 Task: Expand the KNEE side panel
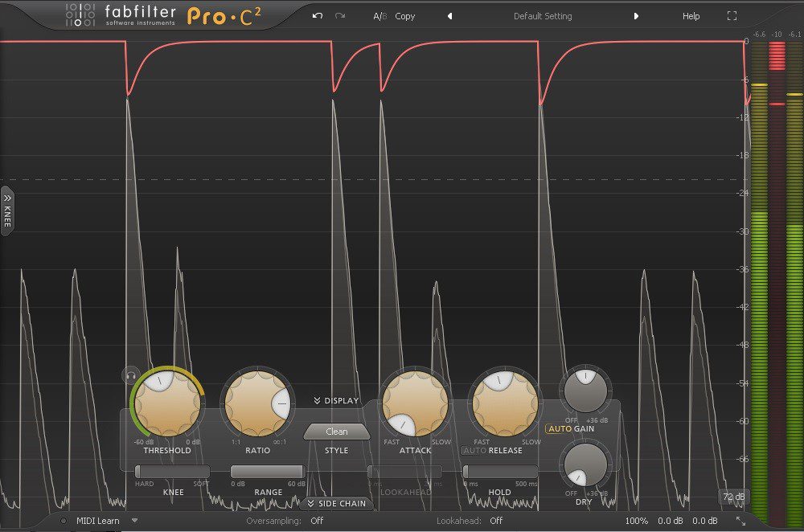pos(7,211)
